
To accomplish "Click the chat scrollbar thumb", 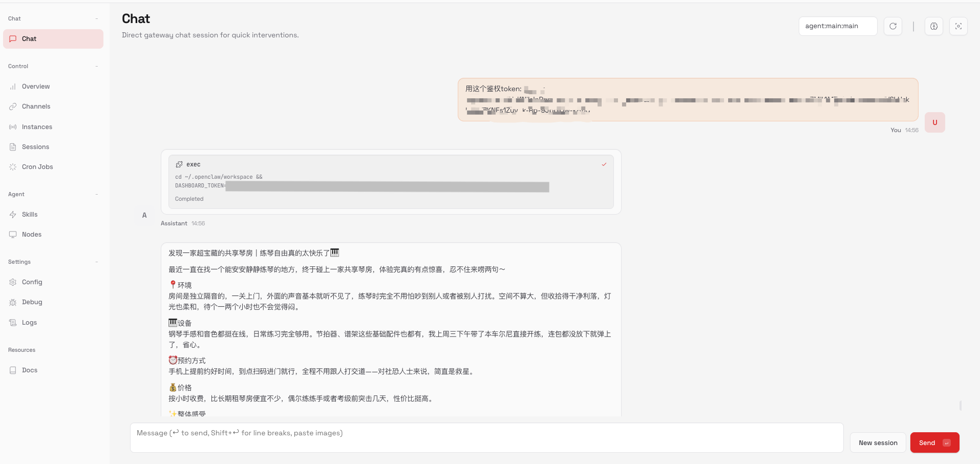I will pos(961,406).
